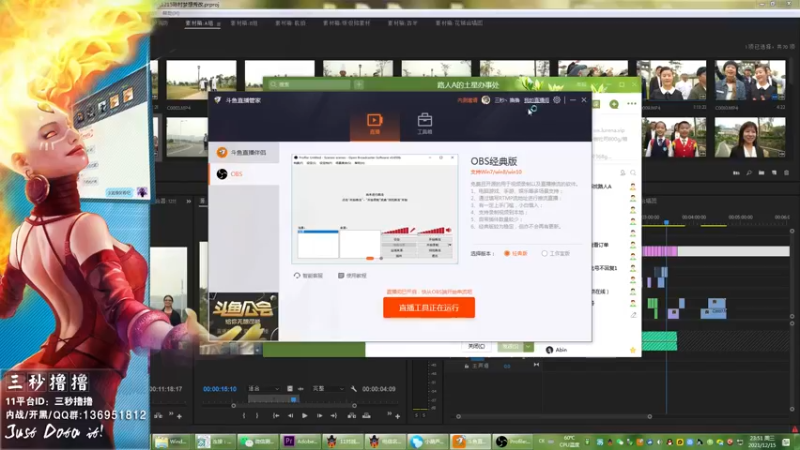Open 使用教程 tutorial link
The height and width of the screenshot is (450, 800).
click(x=352, y=276)
